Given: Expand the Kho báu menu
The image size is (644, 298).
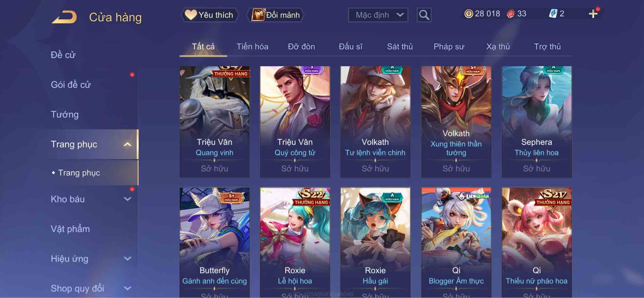Looking at the screenshot, I should [127, 199].
